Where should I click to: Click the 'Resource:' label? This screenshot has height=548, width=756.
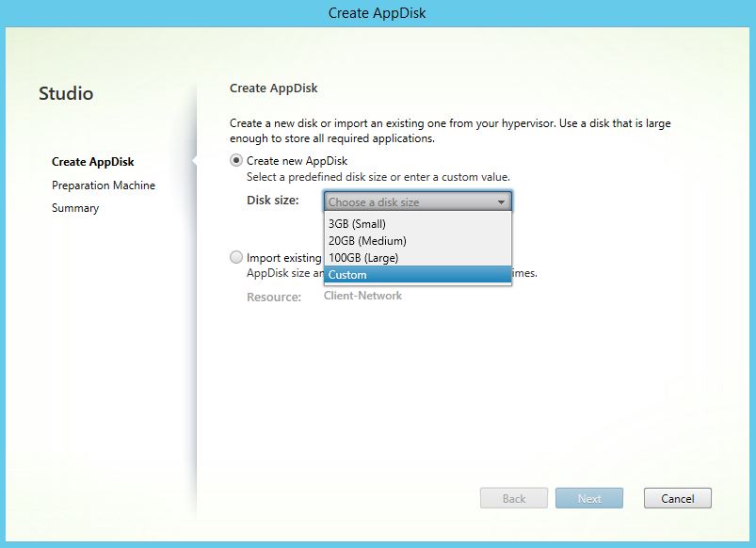click(274, 297)
